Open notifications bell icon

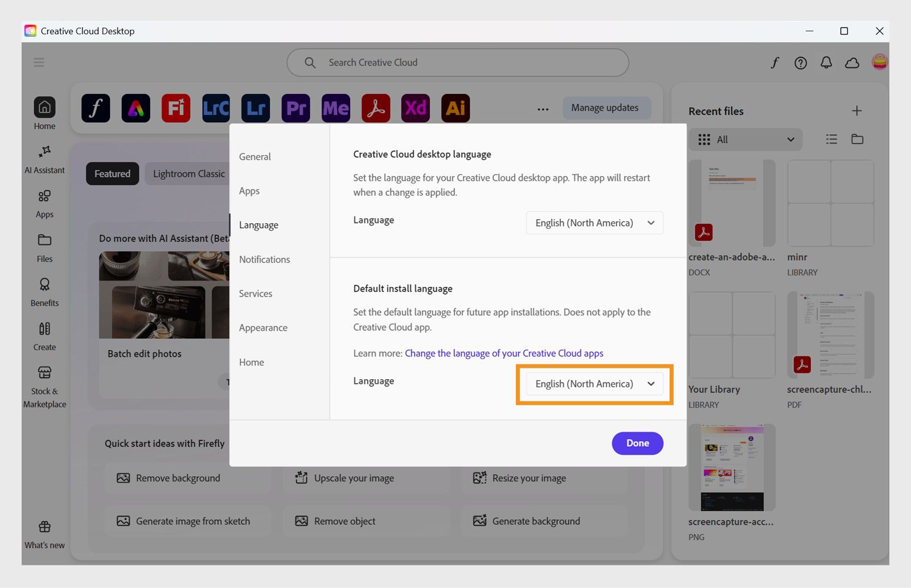[826, 63]
